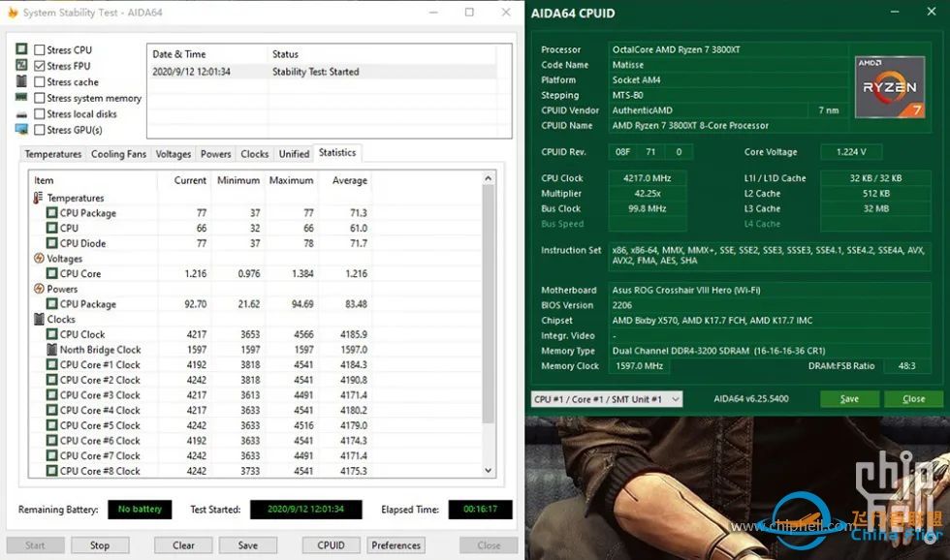The image size is (950, 560).
Task: Click the disk icon beside Stress local disks
Action: click(x=21, y=114)
